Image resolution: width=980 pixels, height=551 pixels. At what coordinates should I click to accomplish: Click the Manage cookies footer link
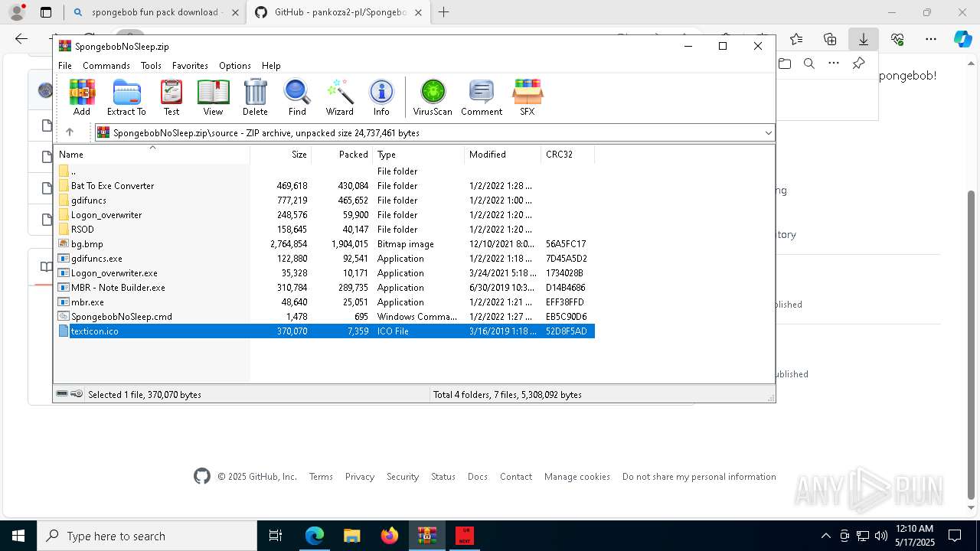pos(577,477)
